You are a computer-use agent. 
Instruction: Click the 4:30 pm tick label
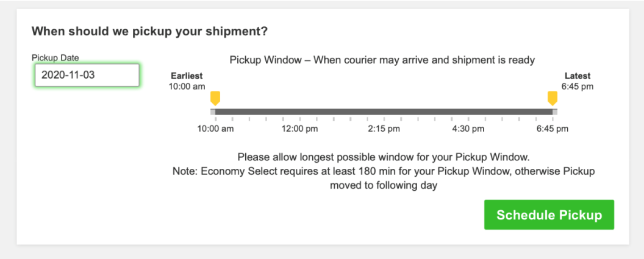468,129
